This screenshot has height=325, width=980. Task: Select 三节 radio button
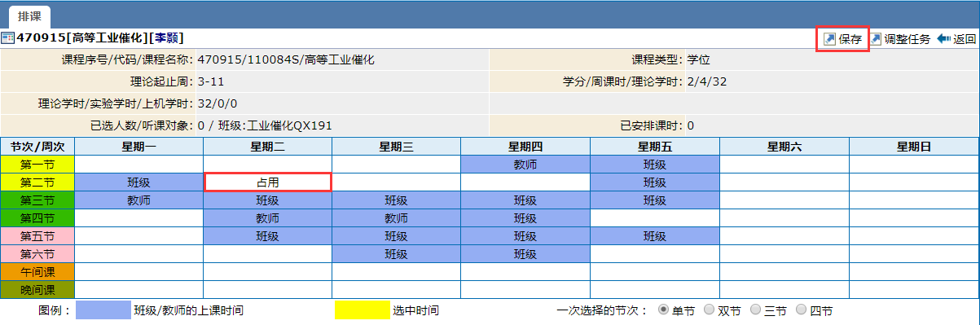pyautogui.click(x=755, y=310)
